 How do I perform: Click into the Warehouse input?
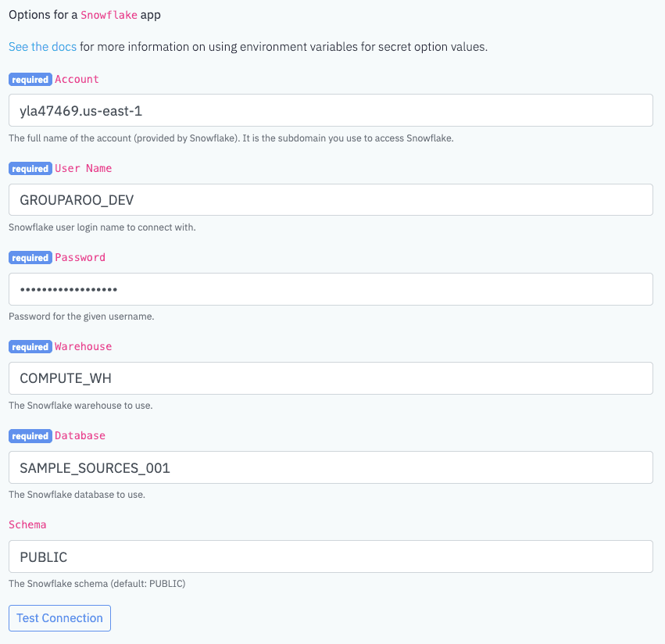click(x=331, y=378)
